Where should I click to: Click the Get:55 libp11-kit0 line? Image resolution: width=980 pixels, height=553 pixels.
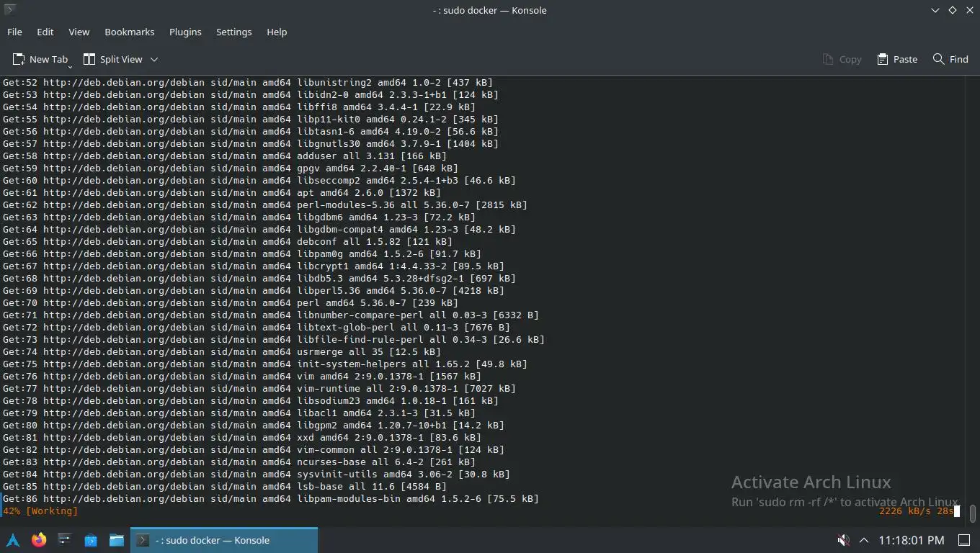251,119
